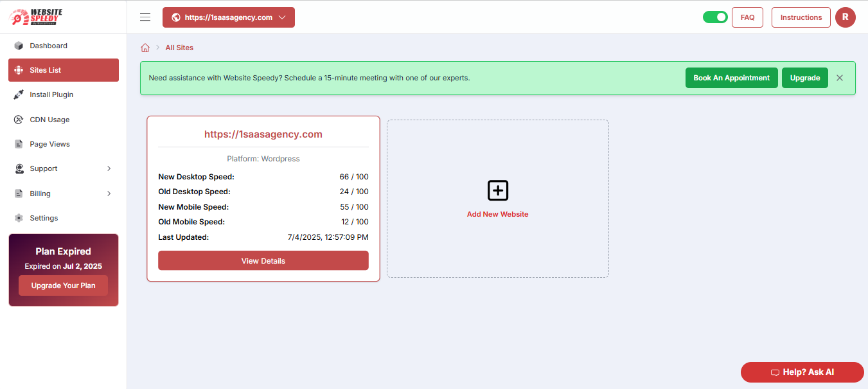Click Upgrade Your Plan button
The image size is (868, 389).
(63, 285)
